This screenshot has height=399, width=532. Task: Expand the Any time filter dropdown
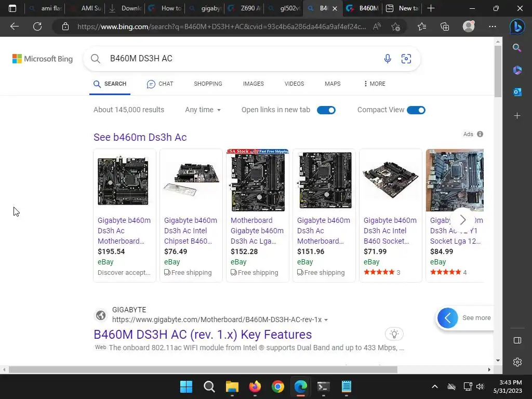(203, 110)
